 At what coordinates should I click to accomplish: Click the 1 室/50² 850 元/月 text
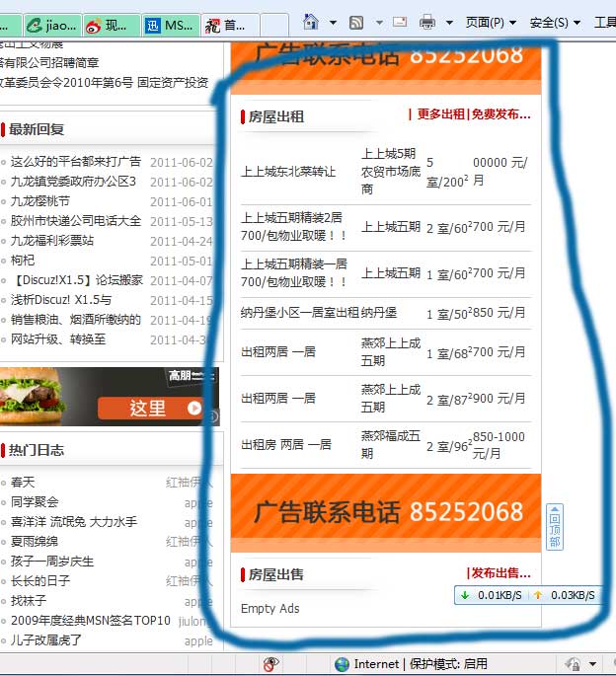click(x=476, y=313)
